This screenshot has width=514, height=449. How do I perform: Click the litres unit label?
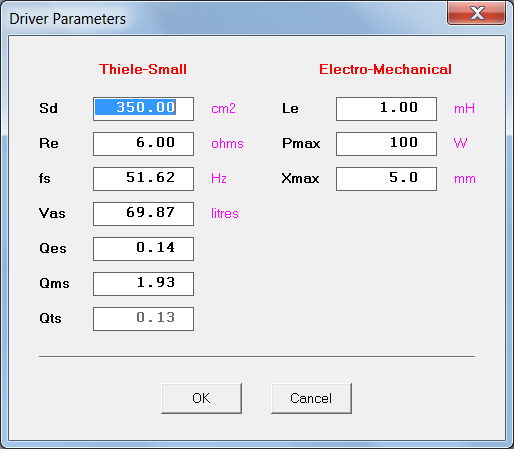click(x=225, y=213)
